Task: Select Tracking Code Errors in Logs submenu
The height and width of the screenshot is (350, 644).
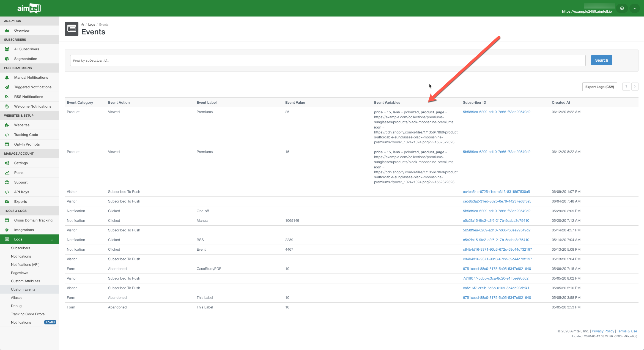Action: coord(28,314)
